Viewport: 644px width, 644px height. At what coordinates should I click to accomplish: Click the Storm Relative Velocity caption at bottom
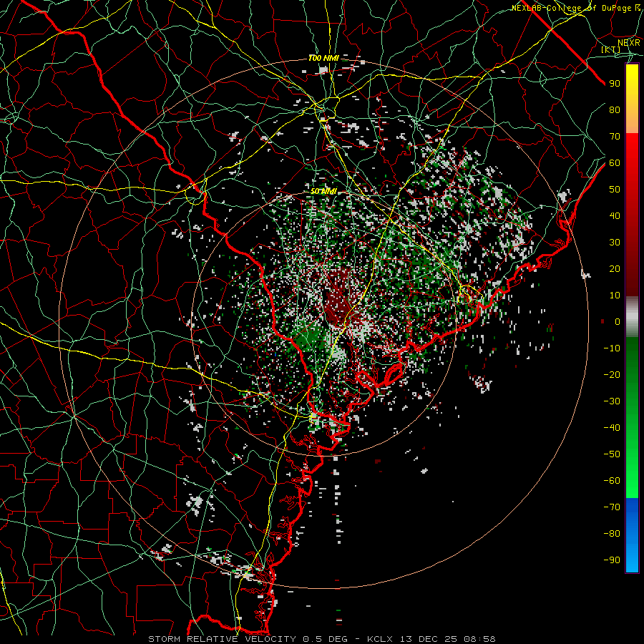tap(322, 639)
